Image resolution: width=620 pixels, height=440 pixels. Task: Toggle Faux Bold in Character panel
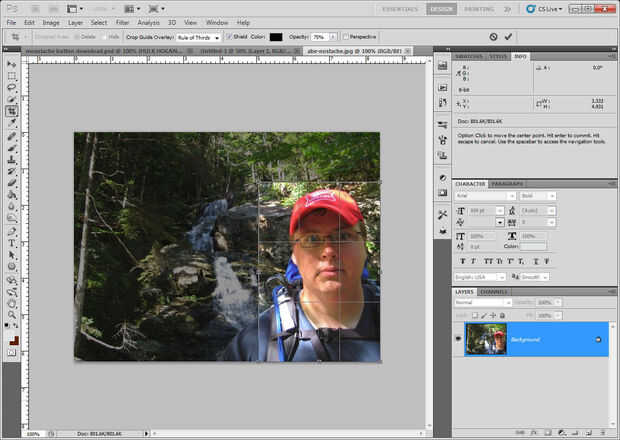pos(462,261)
